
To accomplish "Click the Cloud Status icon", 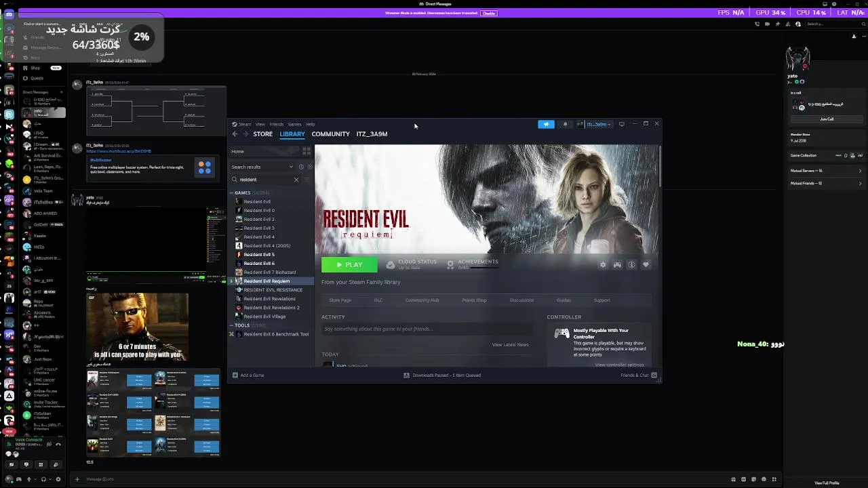I will pyautogui.click(x=391, y=264).
